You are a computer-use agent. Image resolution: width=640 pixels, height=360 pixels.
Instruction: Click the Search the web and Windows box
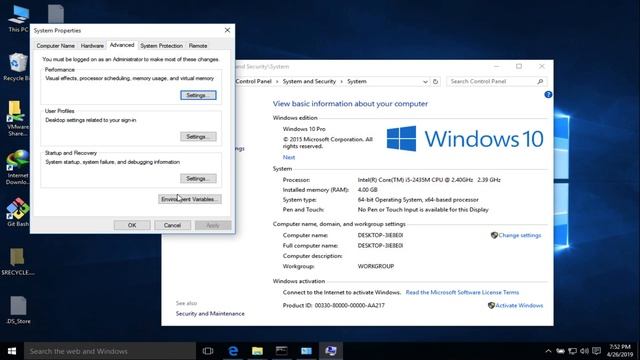coord(110,351)
